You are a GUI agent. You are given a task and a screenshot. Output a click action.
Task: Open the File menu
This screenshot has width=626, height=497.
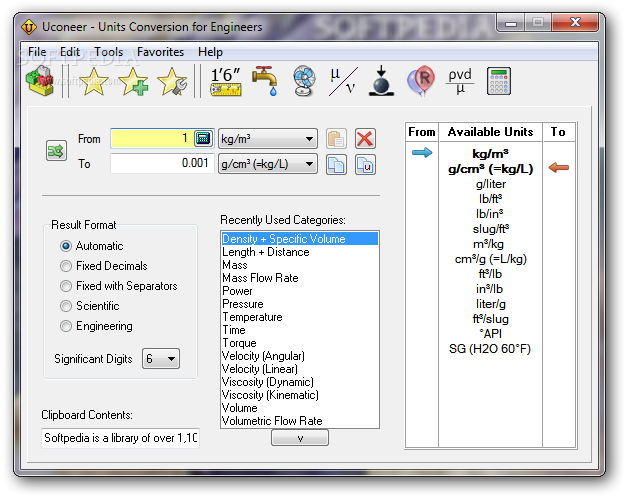pyautogui.click(x=37, y=52)
